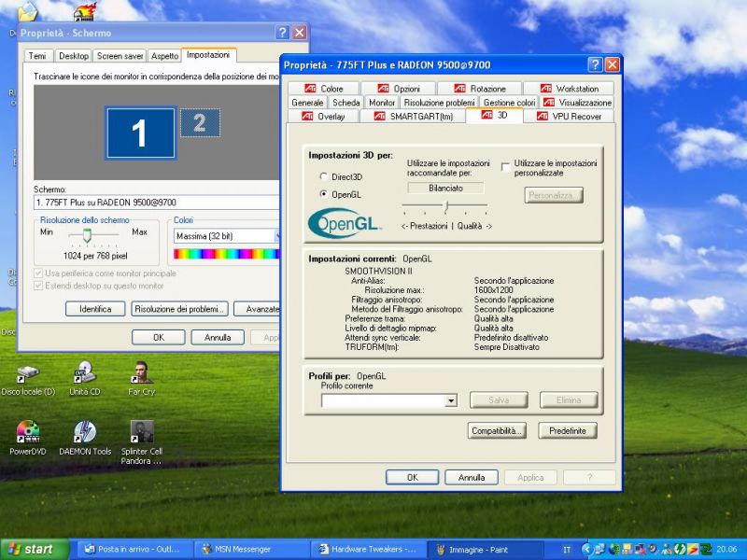Confirm with OK in the RADEON dialog
The width and height of the screenshot is (747, 560).
[x=412, y=477]
